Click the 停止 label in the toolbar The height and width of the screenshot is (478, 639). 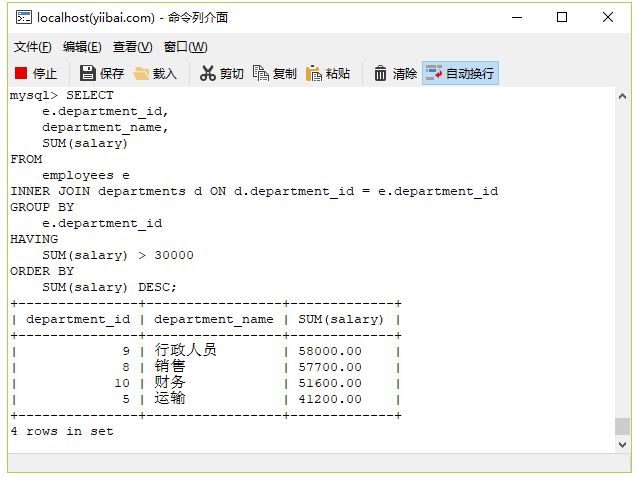pos(45,74)
